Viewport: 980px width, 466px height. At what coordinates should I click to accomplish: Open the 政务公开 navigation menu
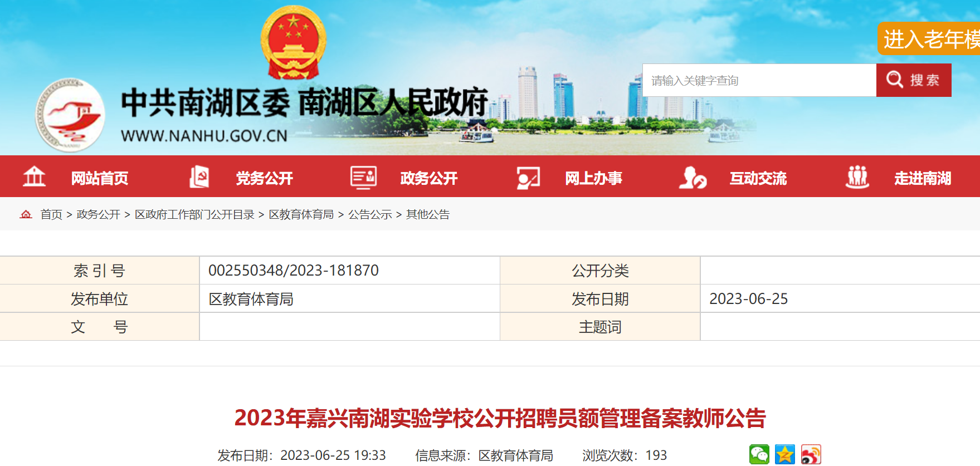pyautogui.click(x=428, y=178)
